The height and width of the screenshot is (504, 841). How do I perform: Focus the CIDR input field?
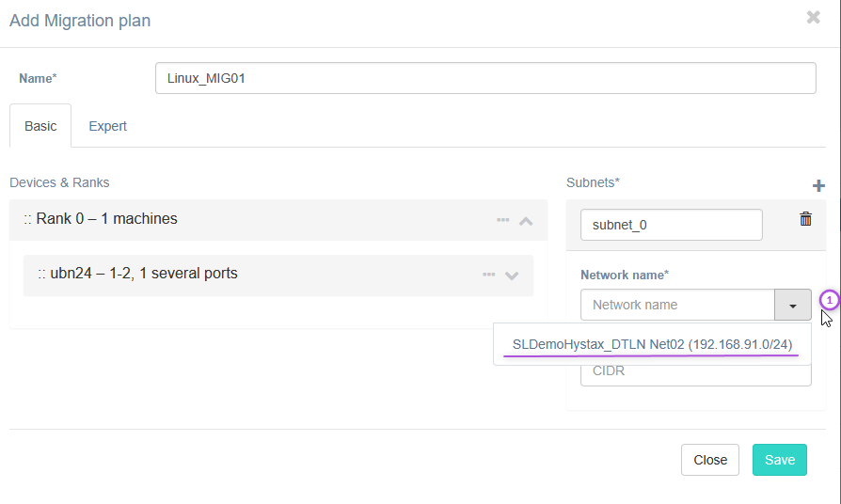point(696,372)
